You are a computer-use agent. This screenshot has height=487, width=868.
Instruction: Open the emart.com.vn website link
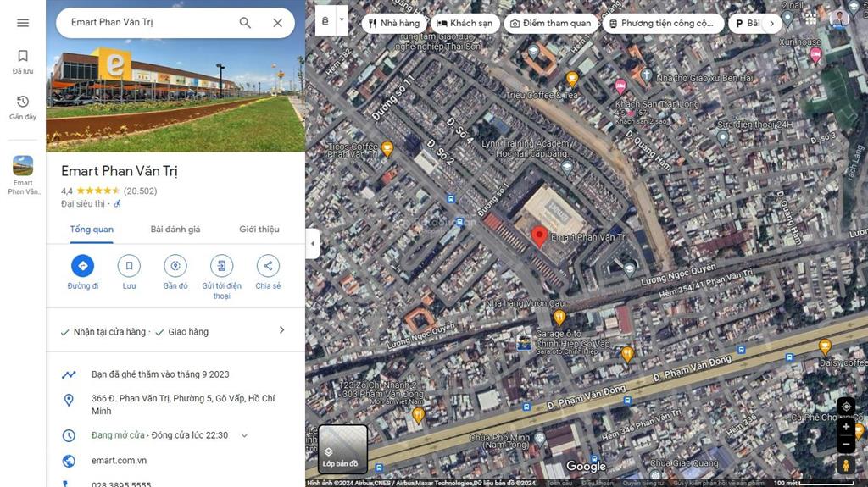tap(119, 461)
